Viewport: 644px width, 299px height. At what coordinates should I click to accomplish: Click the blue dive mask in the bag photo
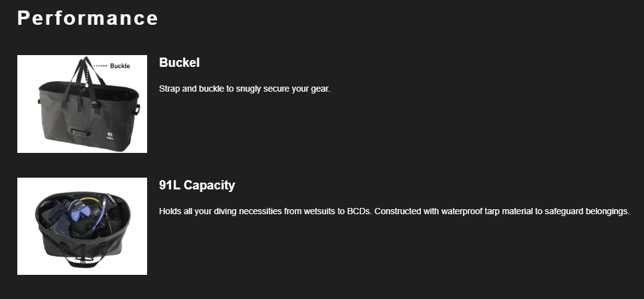(80, 214)
